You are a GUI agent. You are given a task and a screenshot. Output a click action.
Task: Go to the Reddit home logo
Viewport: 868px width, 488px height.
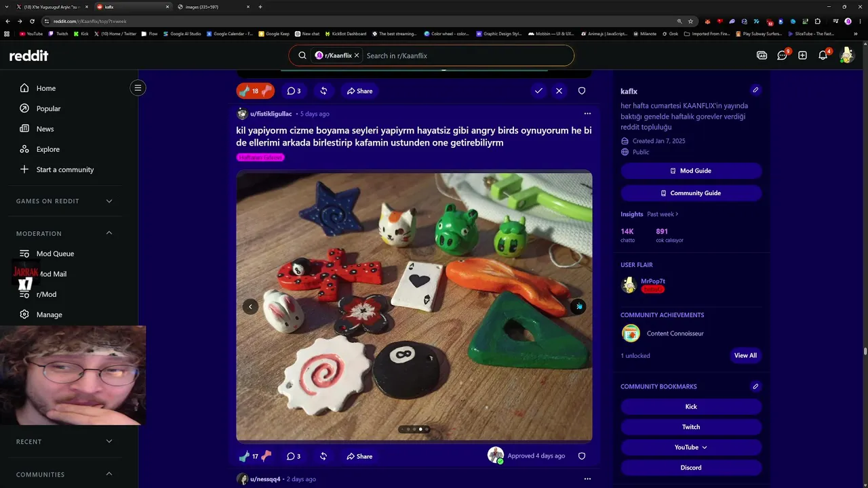pyautogui.click(x=28, y=56)
